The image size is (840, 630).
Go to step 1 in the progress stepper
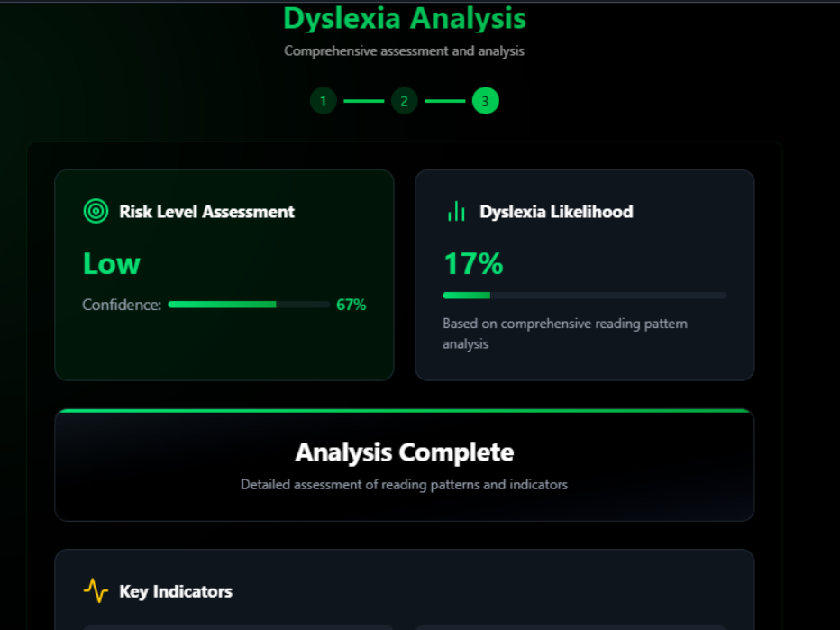point(323,101)
